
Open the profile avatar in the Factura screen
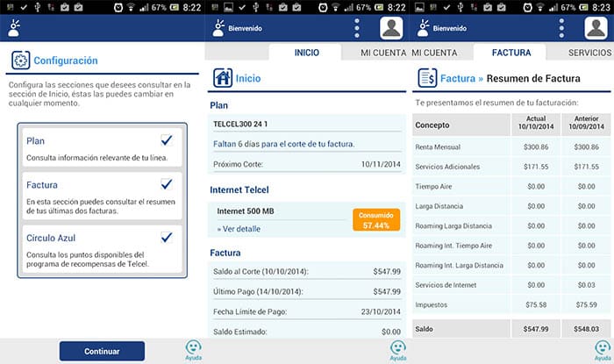pyautogui.click(x=596, y=28)
